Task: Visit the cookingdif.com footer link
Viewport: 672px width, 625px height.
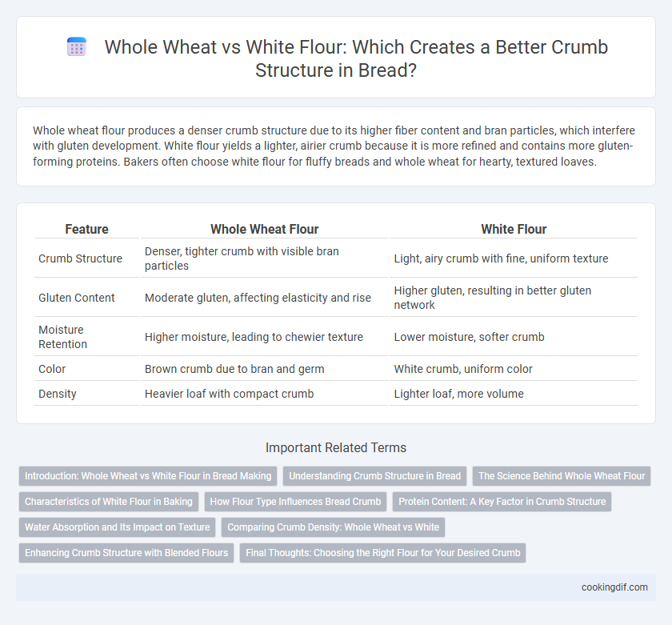Action: coord(614,587)
